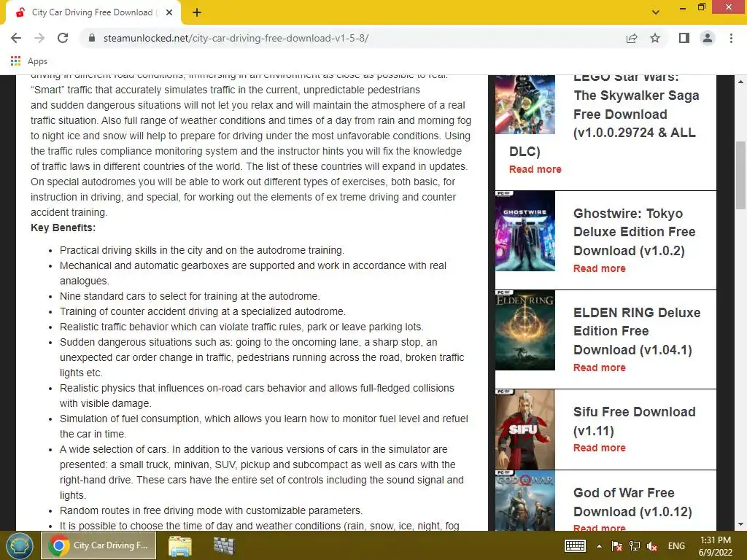Share this page icon in address bar
The width and height of the screenshot is (747, 560).
632,38
